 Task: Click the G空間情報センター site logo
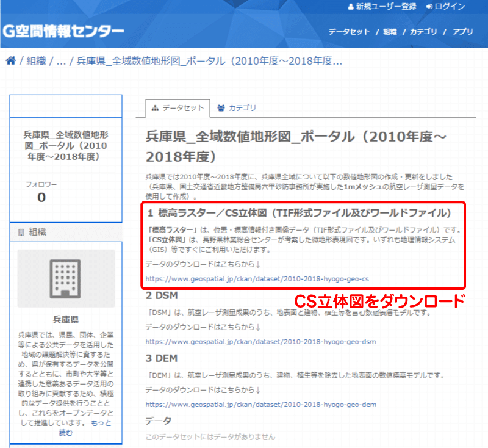(x=63, y=32)
